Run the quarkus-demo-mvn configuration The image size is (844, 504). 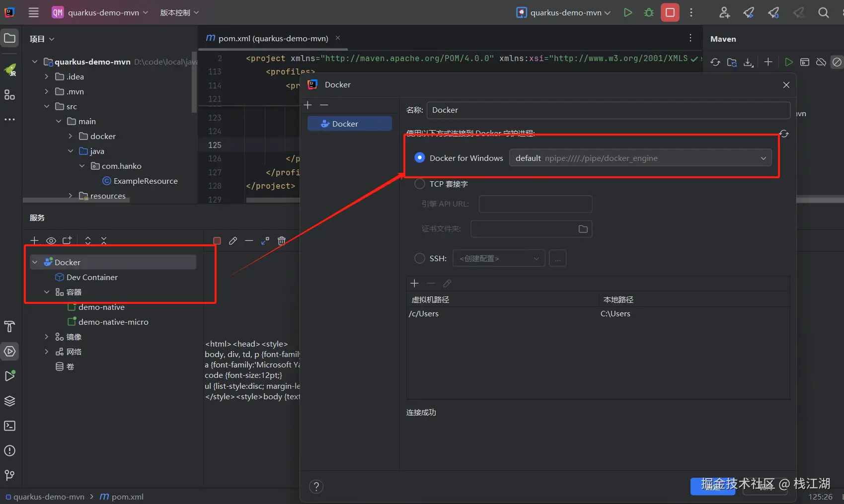coord(628,12)
